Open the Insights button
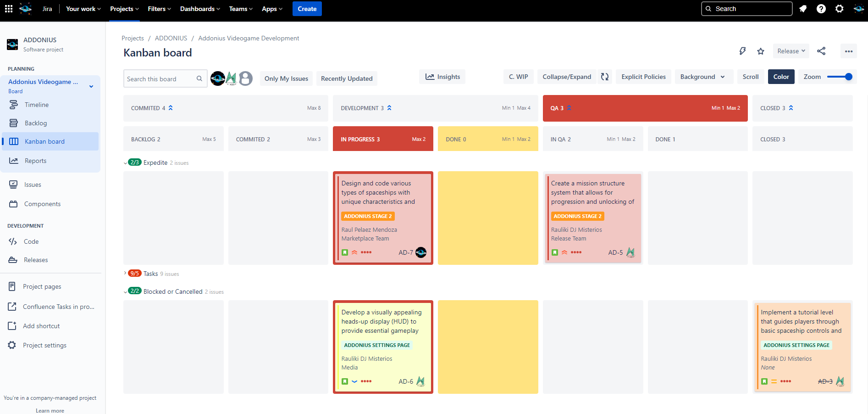 pos(442,77)
